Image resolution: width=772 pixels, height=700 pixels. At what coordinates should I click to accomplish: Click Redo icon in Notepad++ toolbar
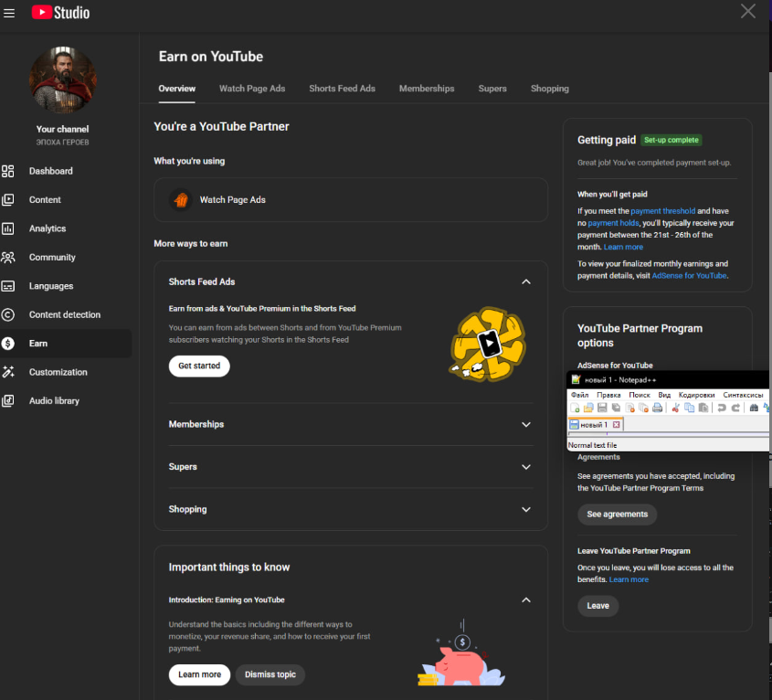(x=735, y=408)
